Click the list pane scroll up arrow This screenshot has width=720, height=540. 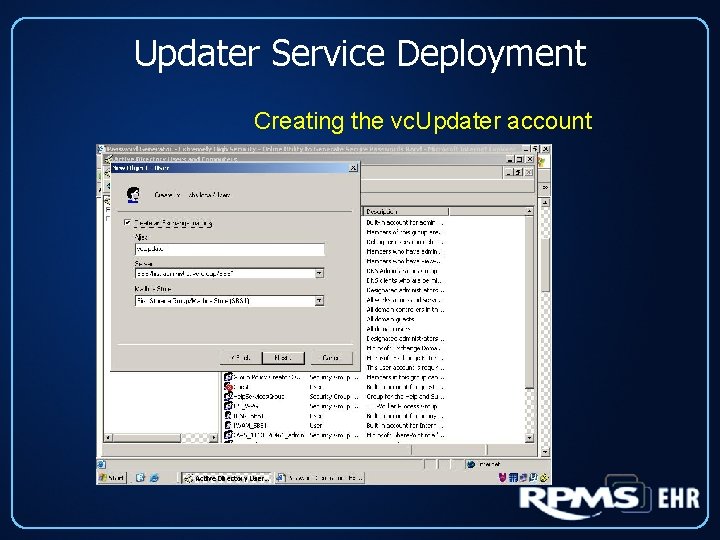(x=529, y=211)
